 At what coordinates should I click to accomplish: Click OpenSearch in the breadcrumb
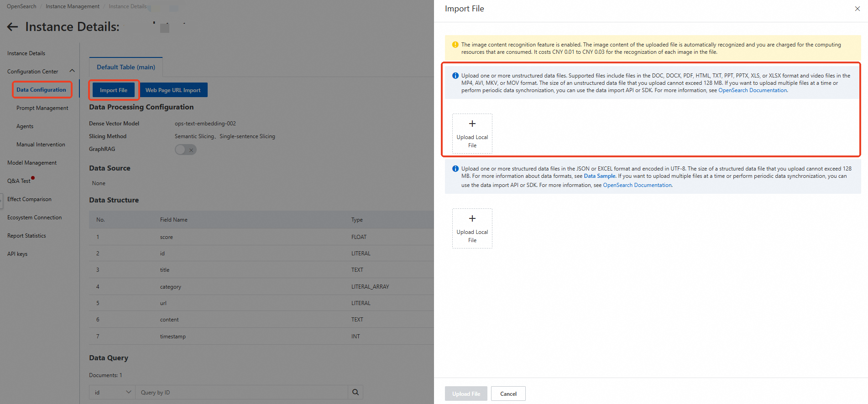[21, 6]
